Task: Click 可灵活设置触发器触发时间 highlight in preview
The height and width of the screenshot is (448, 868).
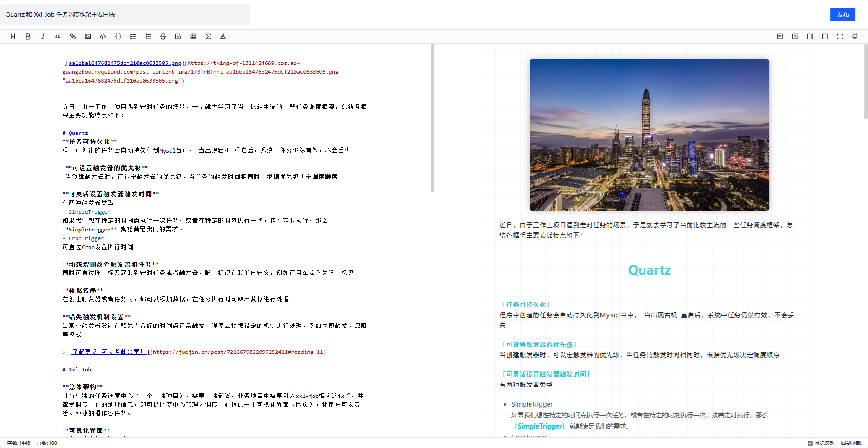Action: 546,374
